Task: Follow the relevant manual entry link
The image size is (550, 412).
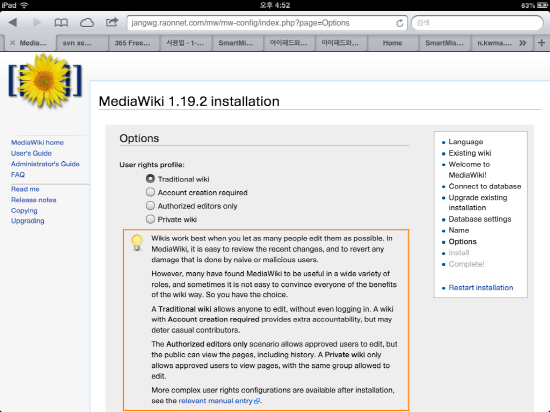Action: 215,401
